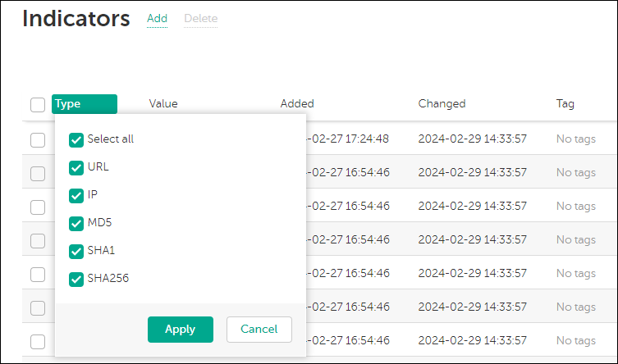Uncheck the IP type filter
The height and width of the screenshot is (364, 618).
[76, 195]
